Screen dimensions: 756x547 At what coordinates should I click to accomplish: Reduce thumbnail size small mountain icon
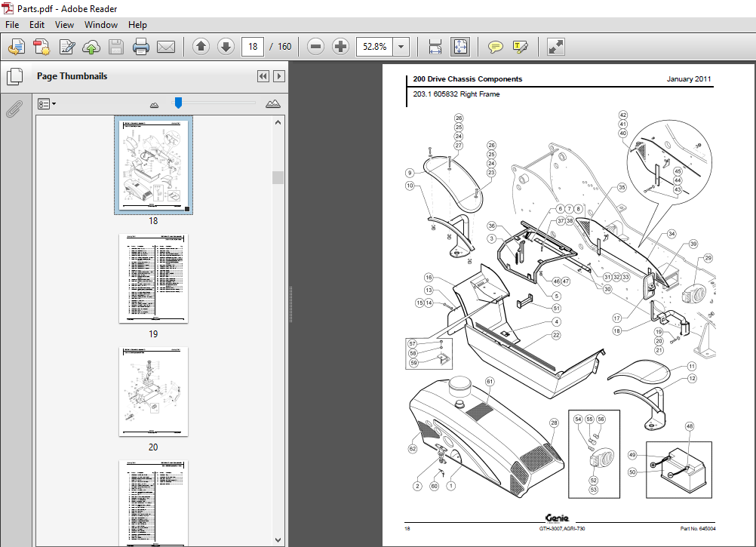point(154,105)
